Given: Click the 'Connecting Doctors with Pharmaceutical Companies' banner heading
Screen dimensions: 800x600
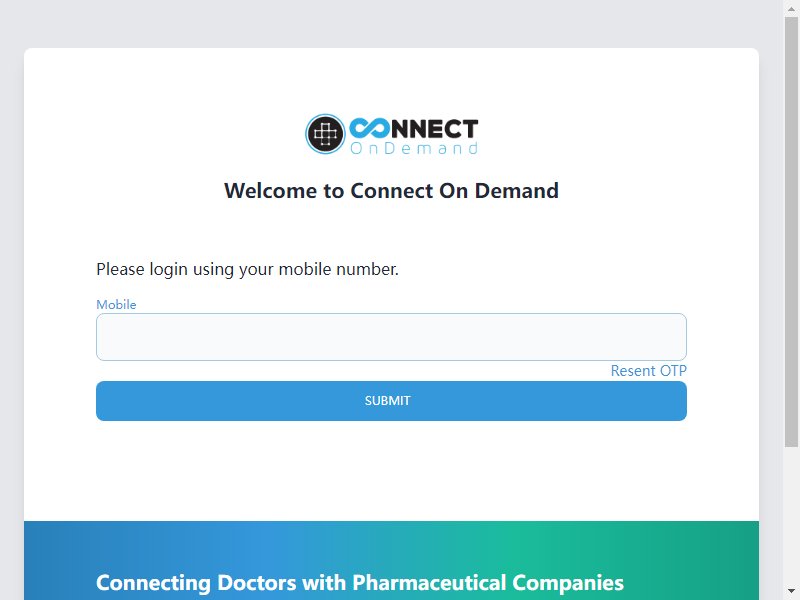Looking at the screenshot, I should coord(360,583).
